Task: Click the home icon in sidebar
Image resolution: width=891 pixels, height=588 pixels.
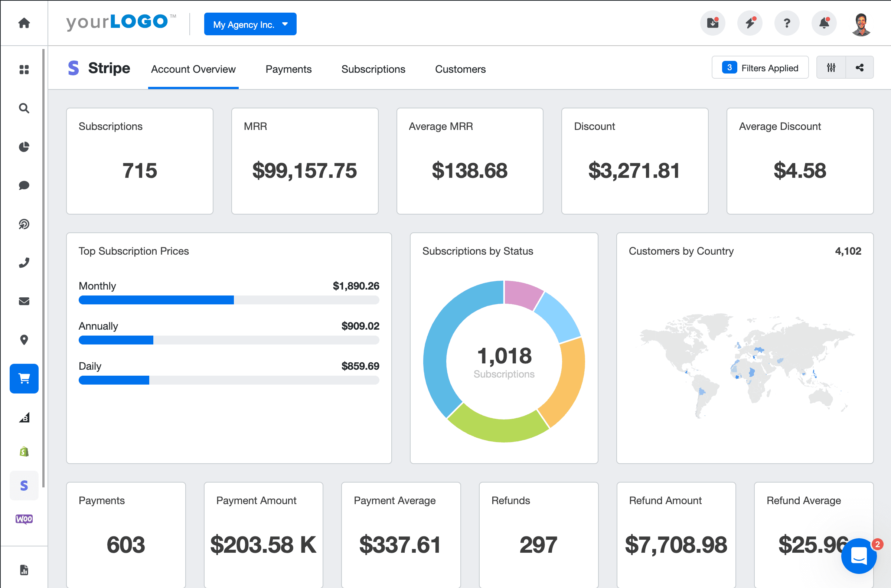Action: 24,23
